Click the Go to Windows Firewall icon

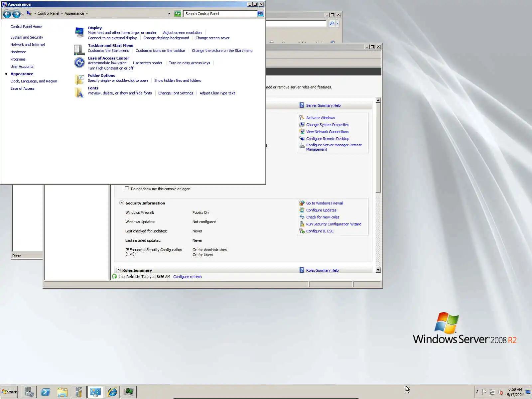pos(302,203)
